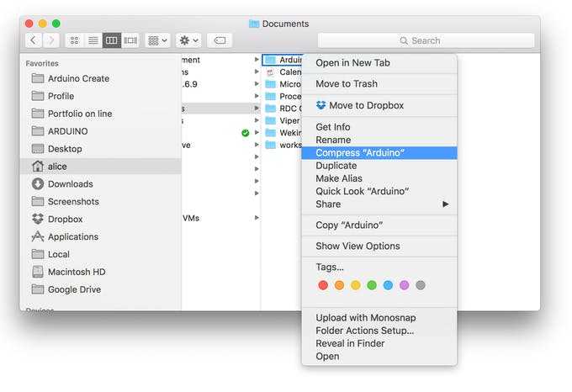The image size is (572, 392).
Task: Open the Arrange items dropdown
Action: [x=157, y=40]
